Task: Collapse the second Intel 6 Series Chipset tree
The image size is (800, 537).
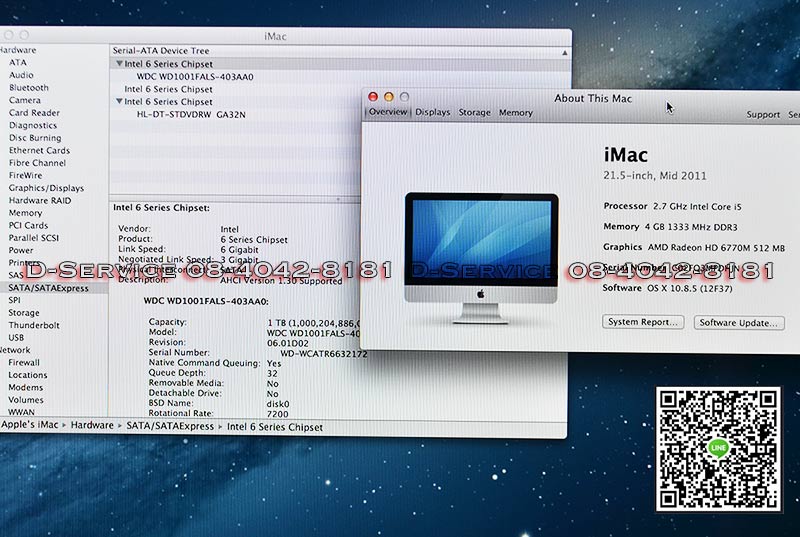Action: click(x=119, y=101)
